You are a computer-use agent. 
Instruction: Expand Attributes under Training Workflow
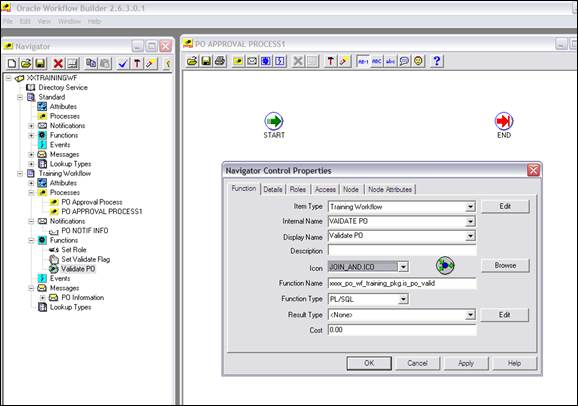coord(31,183)
